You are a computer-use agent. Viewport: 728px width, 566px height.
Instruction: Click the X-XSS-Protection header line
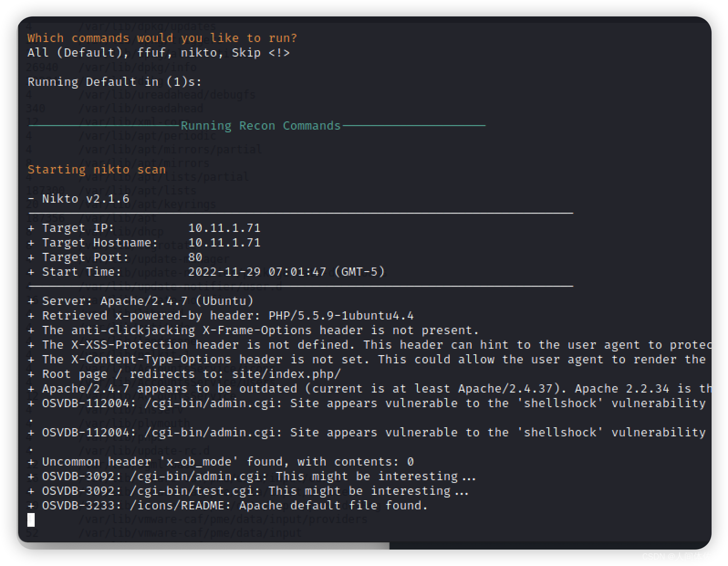[369, 345]
